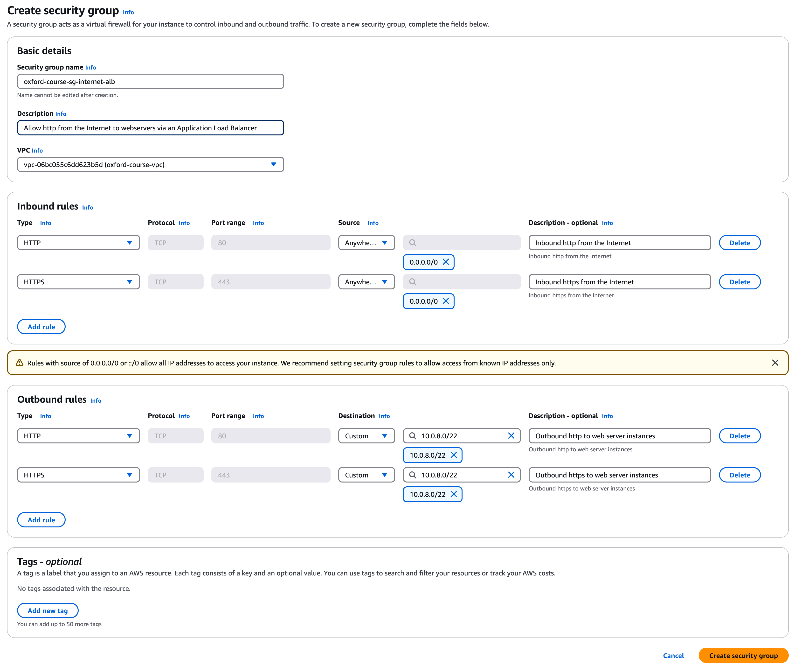
Task: Dismiss the 0.0.0.0/0 source warning banner
Action: [775, 363]
